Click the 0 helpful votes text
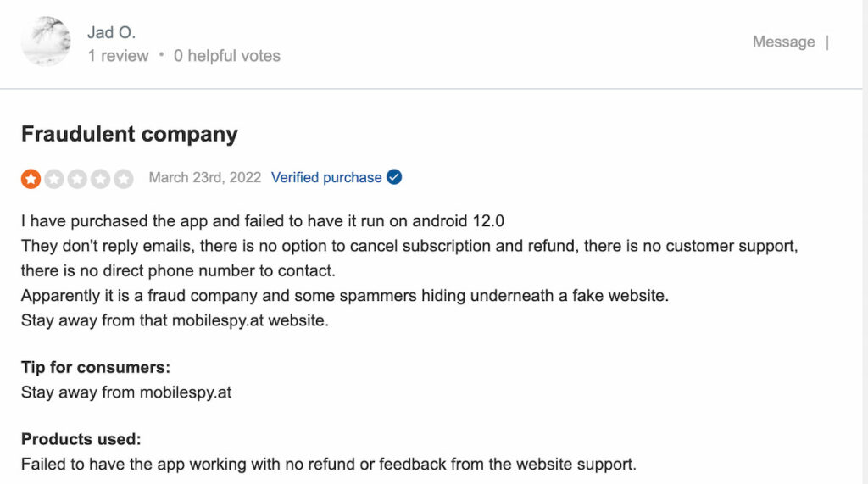The height and width of the screenshot is (484, 868). [x=227, y=56]
